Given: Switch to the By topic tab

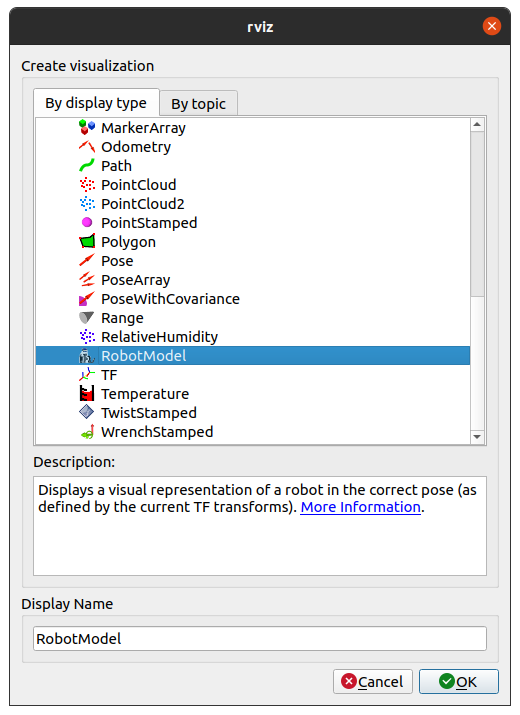Looking at the screenshot, I should (198, 104).
